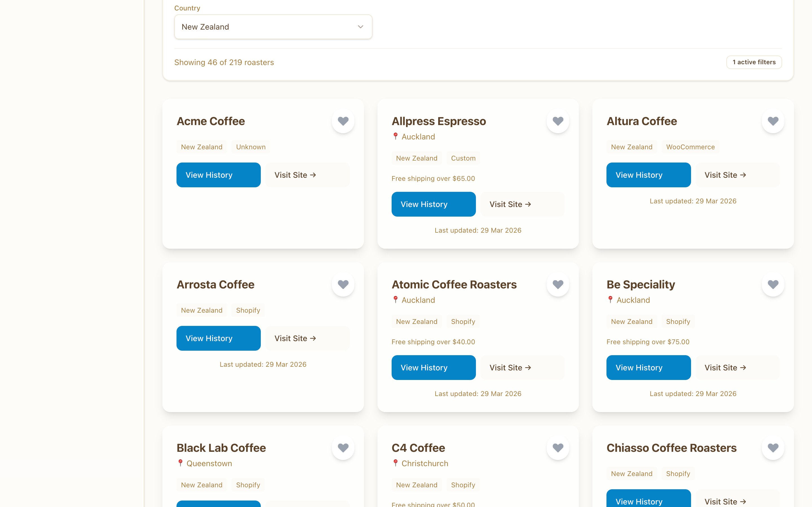
Task: Toggle favorite on Arrosta Coffee card
Action: [x=343, y=284]
